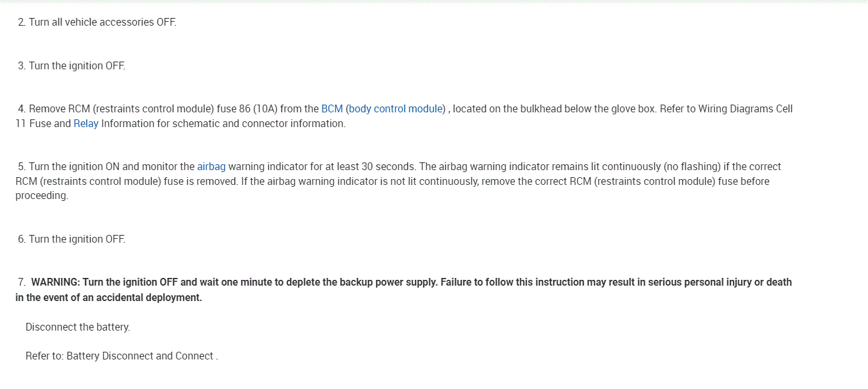Click the word "proceeding." ending step 5
This screenshot has width=868, height=389.
coord(42,196)
